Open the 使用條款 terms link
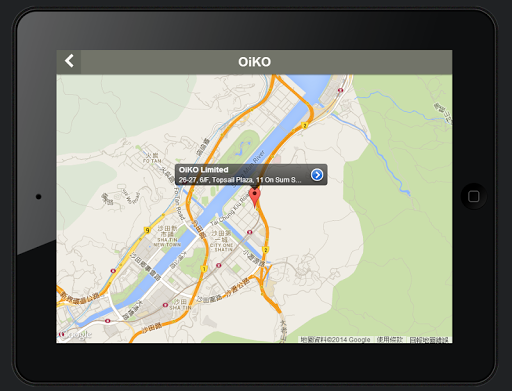The height and width of the screenshot is (391, 512). (x=389, y=339)
